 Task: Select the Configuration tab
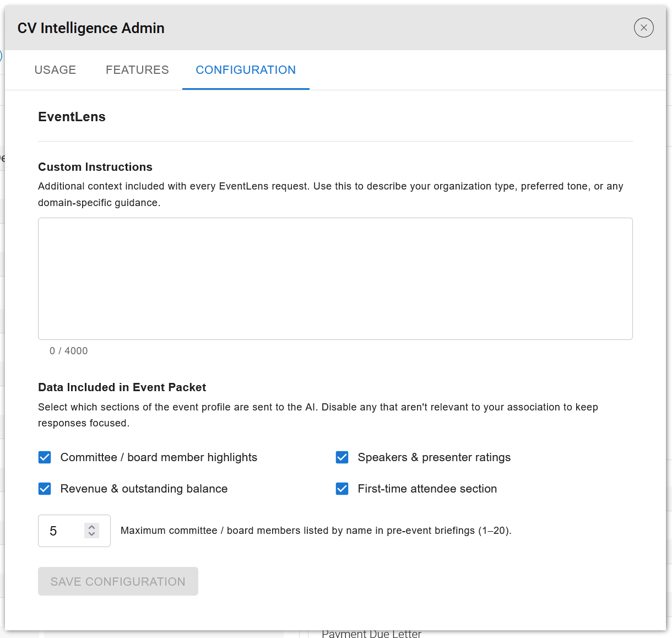246,70
